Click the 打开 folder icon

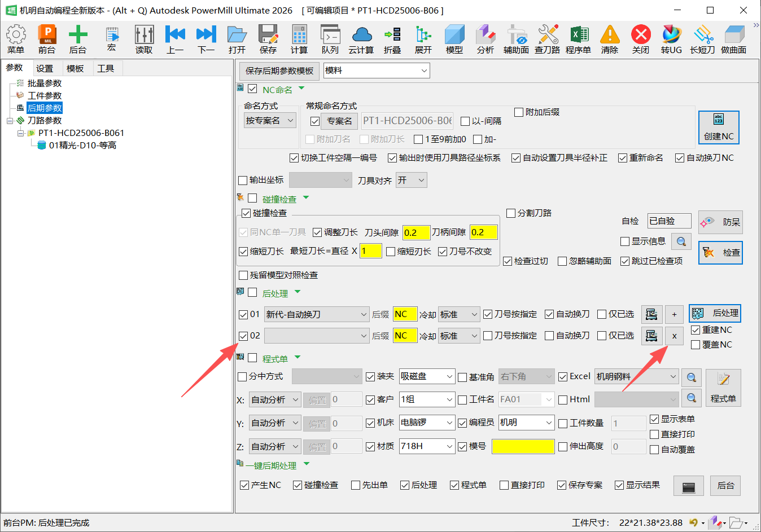point(237,39)
